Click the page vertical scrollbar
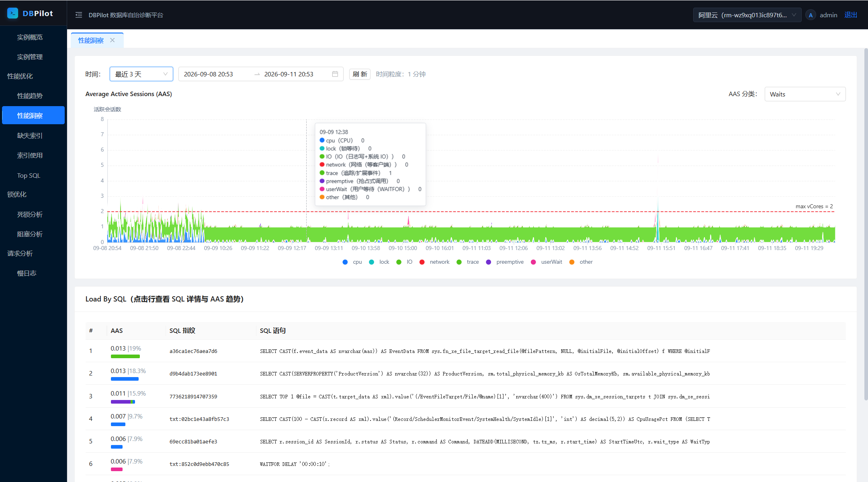The width and height of the screenshot is (868, 482). [866, 224]
